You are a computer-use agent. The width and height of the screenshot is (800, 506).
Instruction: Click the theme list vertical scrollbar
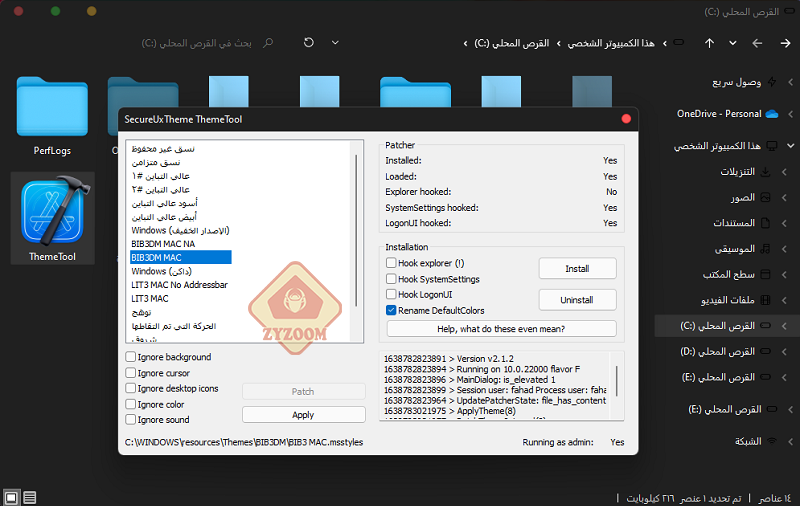click(x=356, y=230)
